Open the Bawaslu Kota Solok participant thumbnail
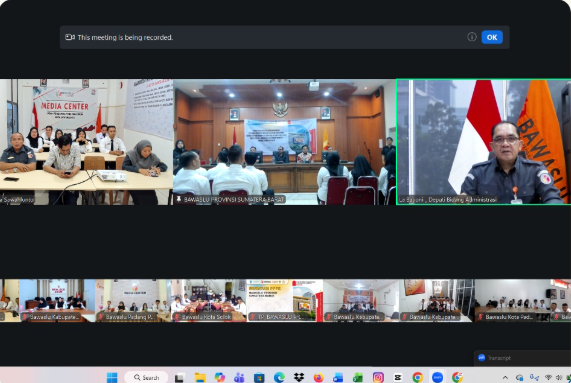This screenshot has height=383, width=571. pyautogui.click(x=209, y=300)
